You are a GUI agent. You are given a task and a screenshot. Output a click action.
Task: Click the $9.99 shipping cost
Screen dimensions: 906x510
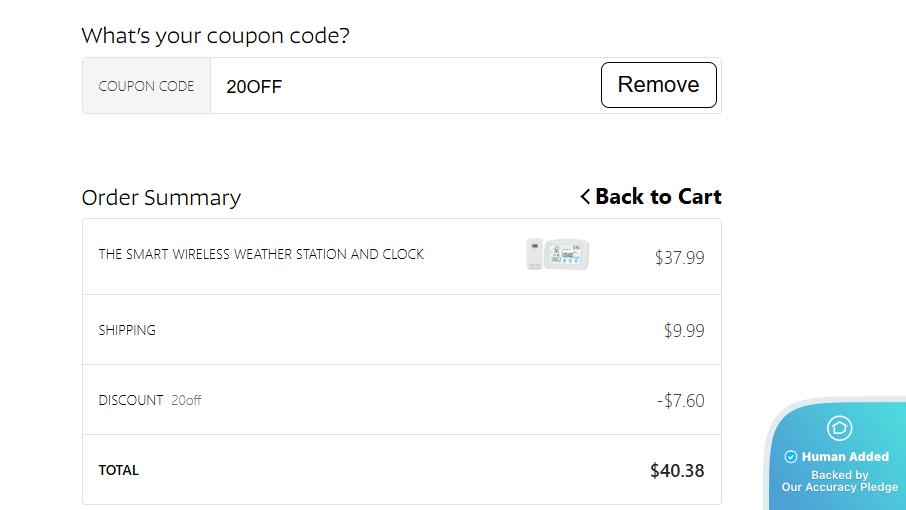pyautogui.click(x=684, y=330)
